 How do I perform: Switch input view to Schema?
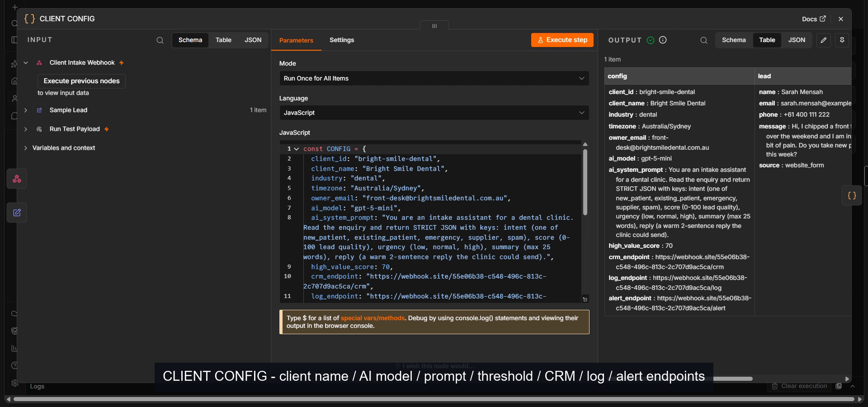[x=190, y=40]
